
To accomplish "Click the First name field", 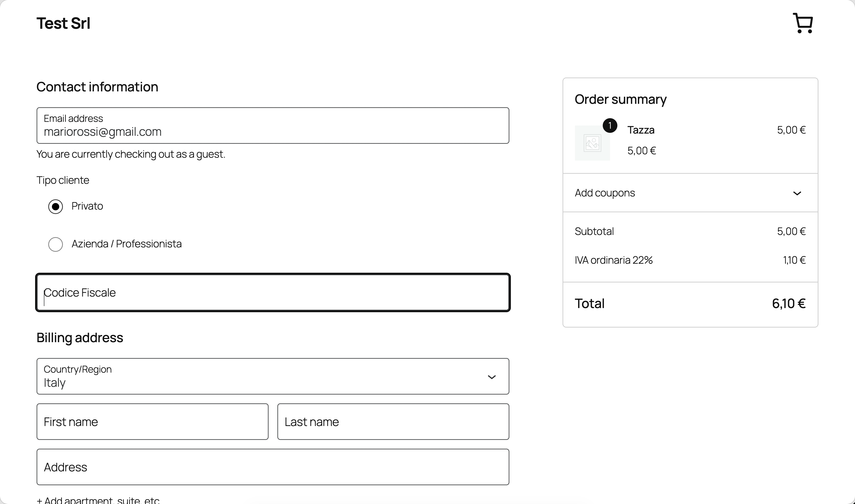I will [x=153, y=421].
